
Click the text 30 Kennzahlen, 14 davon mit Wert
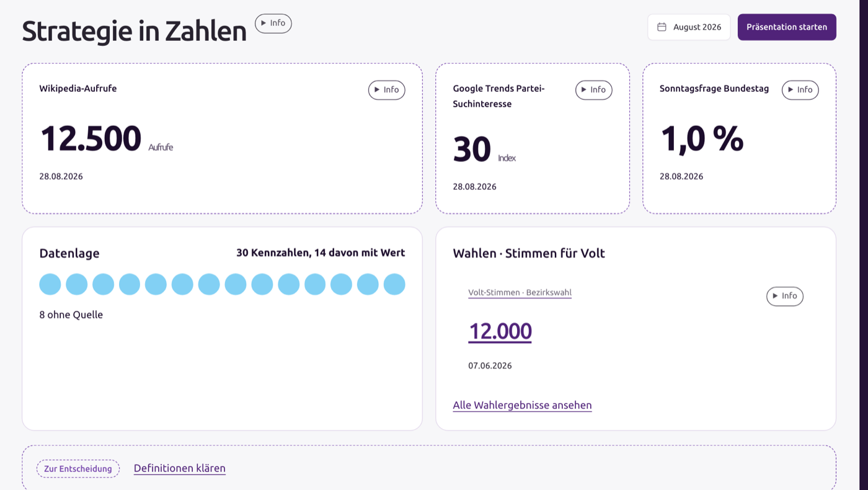(321, 253)
